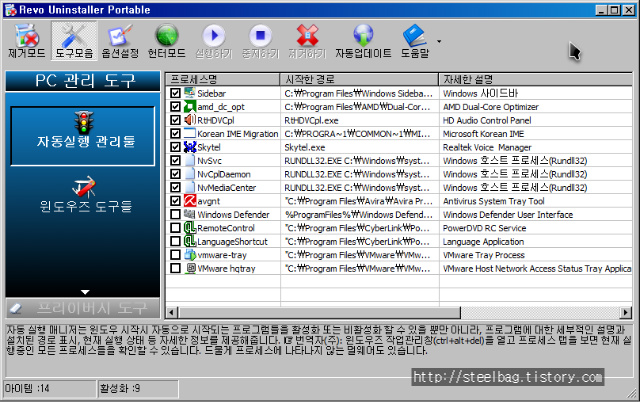Enable the VMware hqtray startup entry

point(176,268)
